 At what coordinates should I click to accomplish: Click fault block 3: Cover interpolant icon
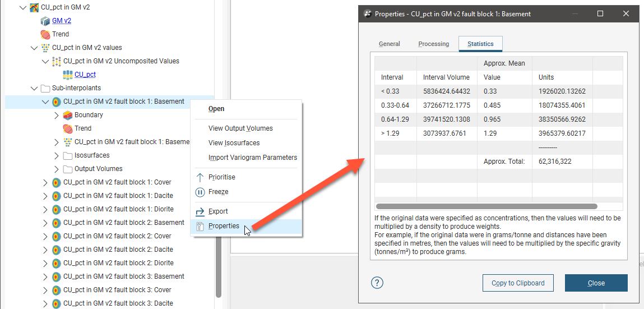[56, 290]
